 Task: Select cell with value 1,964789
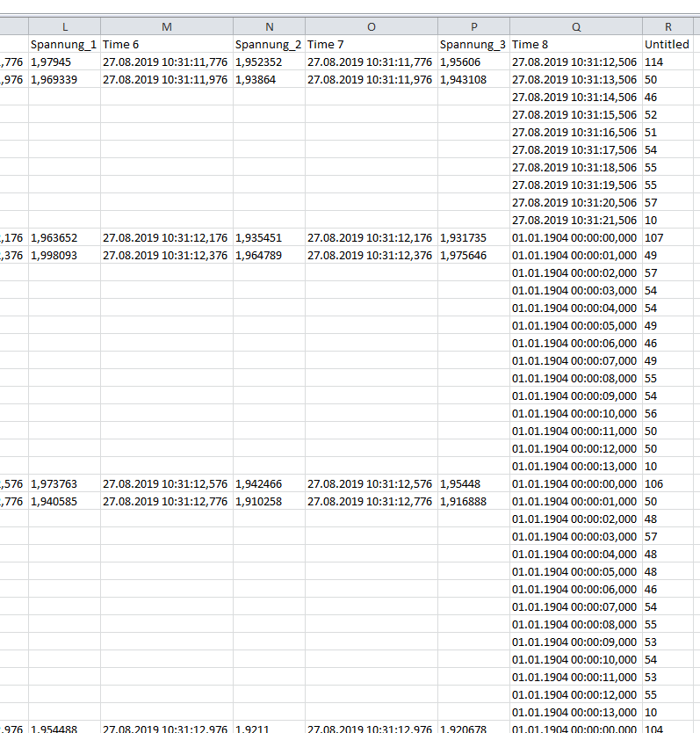(269, 255)
